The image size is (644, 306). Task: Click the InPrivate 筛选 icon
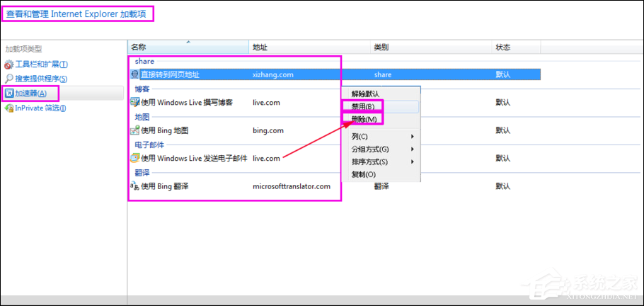pos(9,108)
